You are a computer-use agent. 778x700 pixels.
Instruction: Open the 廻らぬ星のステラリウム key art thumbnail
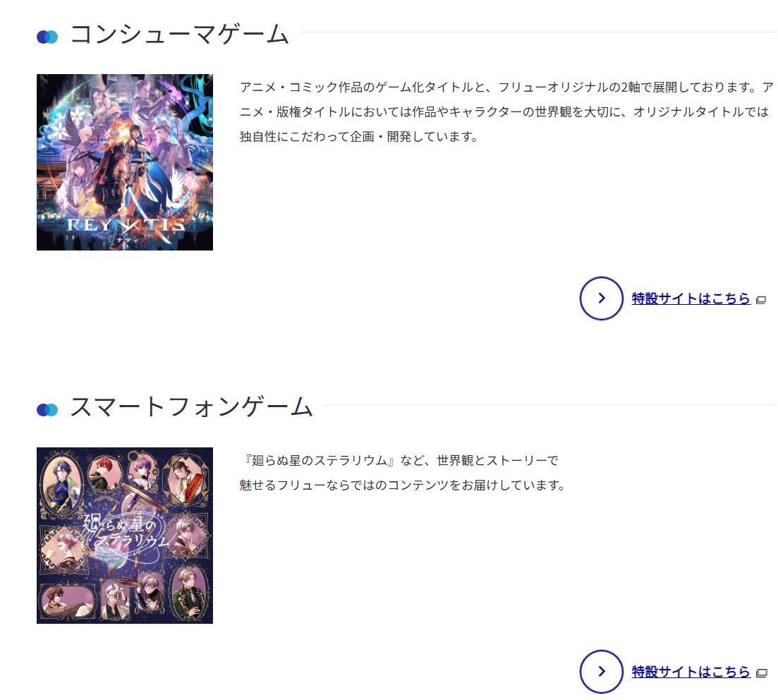pos(125,535)
